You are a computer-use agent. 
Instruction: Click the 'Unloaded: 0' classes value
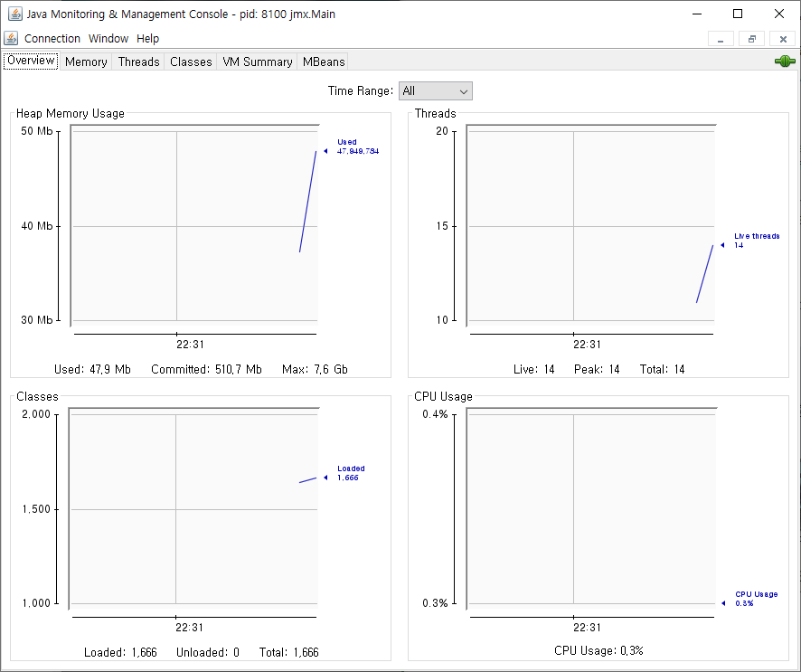(207, 653)
